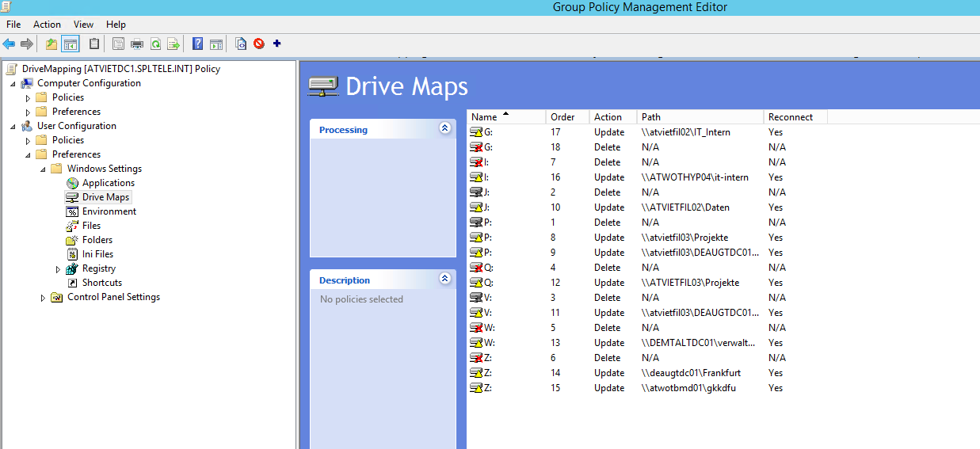Screen dimensions: 980x449
Task: Select Shortcuts in the tree
Action: (x=102, y=283)
